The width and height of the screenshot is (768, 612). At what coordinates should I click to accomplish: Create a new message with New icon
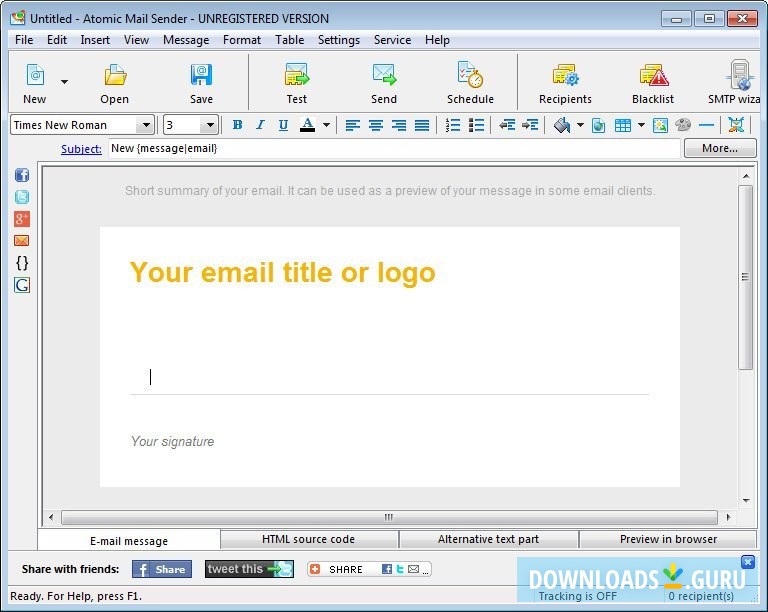point(35,82)
